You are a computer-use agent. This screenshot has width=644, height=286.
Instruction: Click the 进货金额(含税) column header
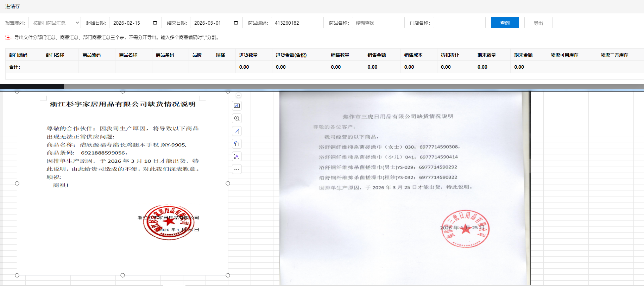point(291,55)
